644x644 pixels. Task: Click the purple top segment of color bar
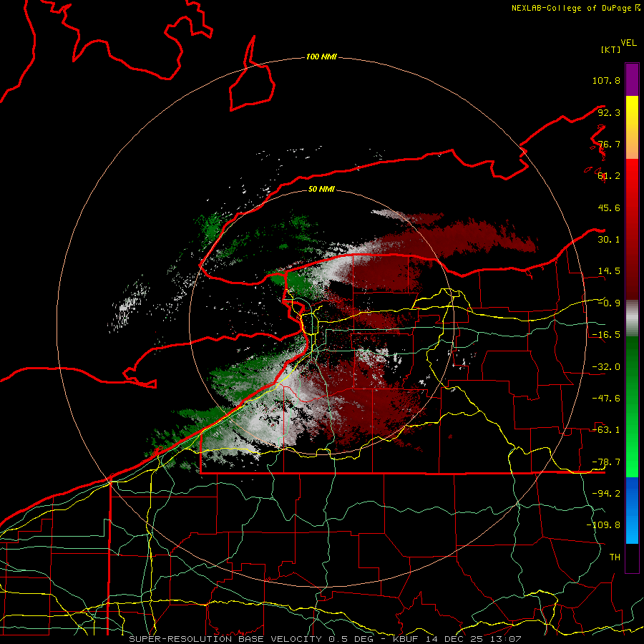(x=632, y=79)
